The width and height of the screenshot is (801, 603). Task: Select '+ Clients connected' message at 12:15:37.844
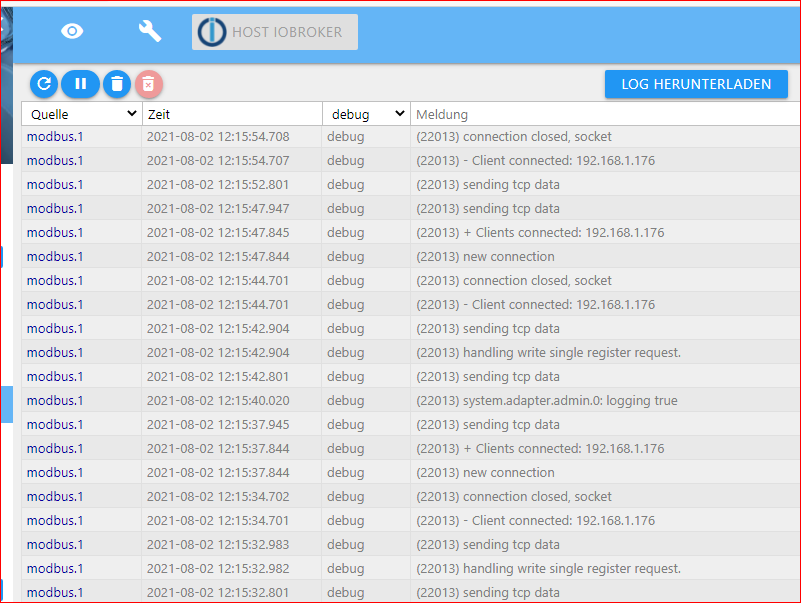(x=540, y=449)
